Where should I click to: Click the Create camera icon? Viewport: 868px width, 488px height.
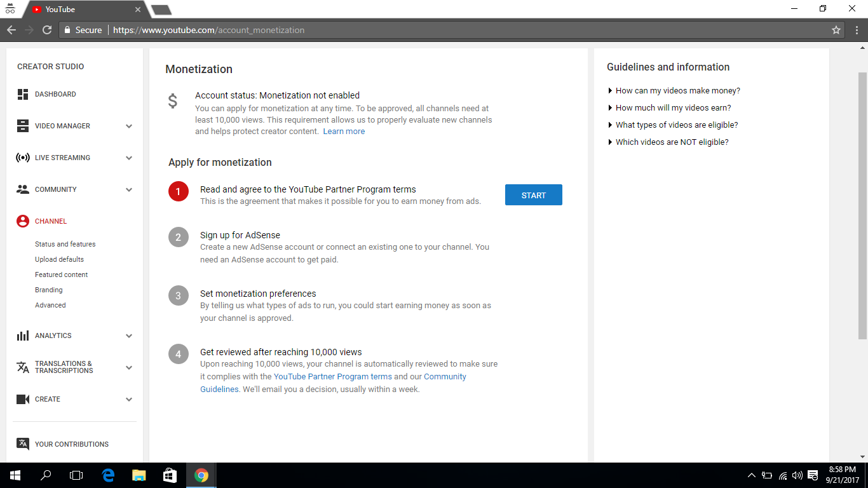23,399
